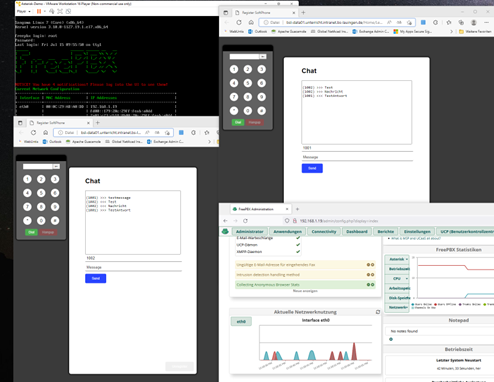Click recipient field containing 1001
This screenshot has height=382, width=494.
point(357,148)
